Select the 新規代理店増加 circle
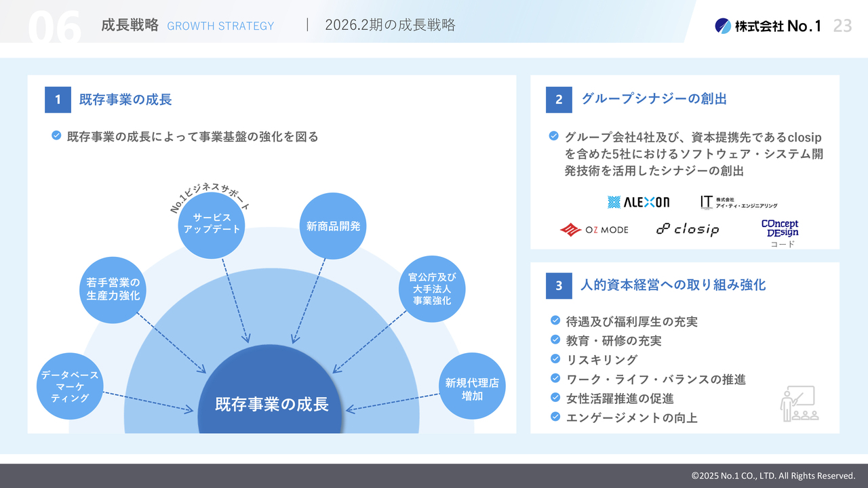868x488 pixels. point(472,386)
